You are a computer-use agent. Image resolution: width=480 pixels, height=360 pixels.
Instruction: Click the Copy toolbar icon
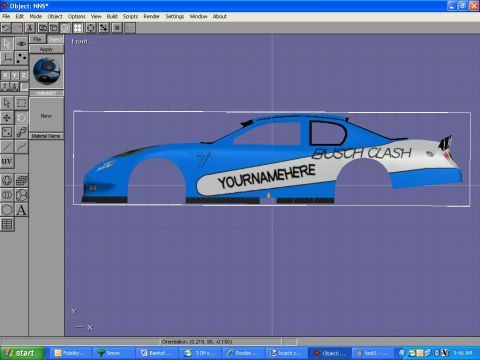43,28
